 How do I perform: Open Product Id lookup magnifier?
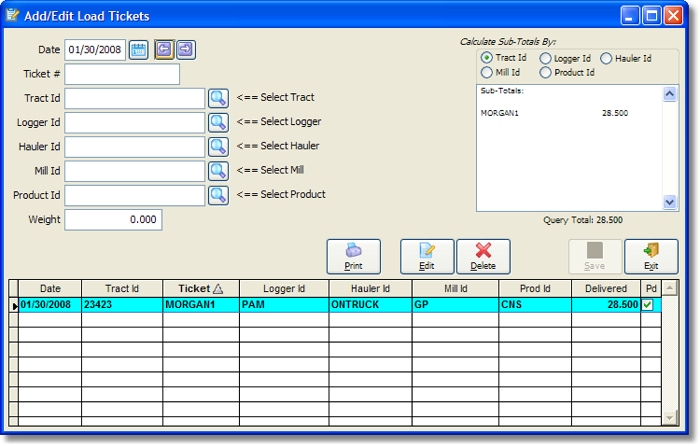tap(218, 195)
